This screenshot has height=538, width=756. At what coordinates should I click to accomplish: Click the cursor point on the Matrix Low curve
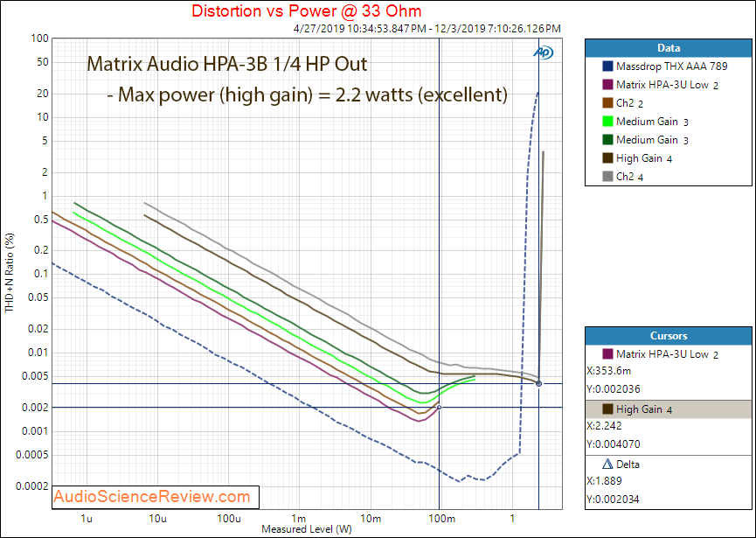439,408
